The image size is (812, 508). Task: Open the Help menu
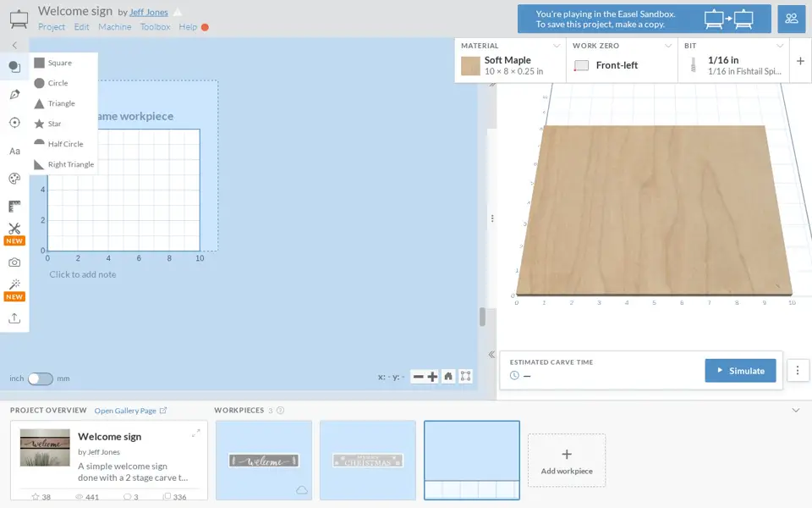[x=188, y=27]
